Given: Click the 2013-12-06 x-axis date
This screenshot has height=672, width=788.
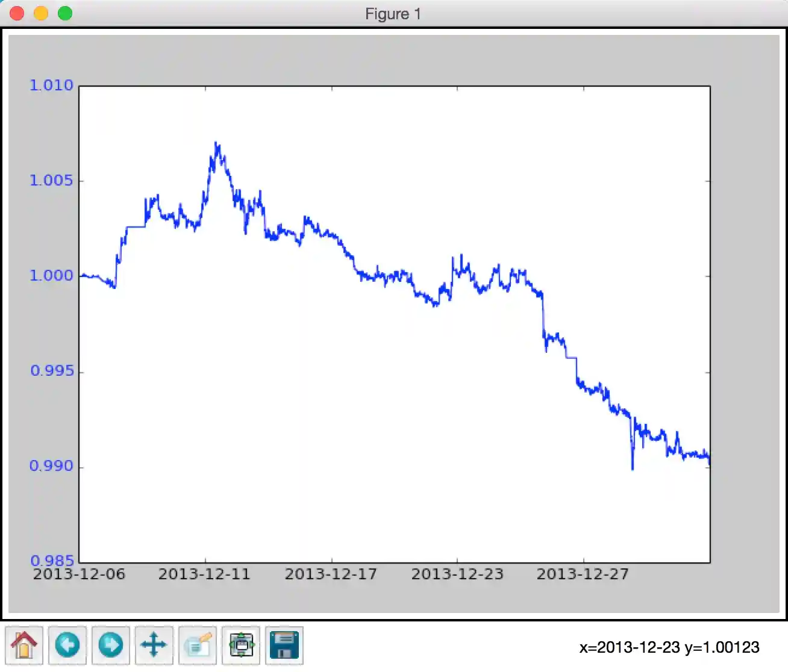Looking at the screenshot, I should tap(79, 574).
